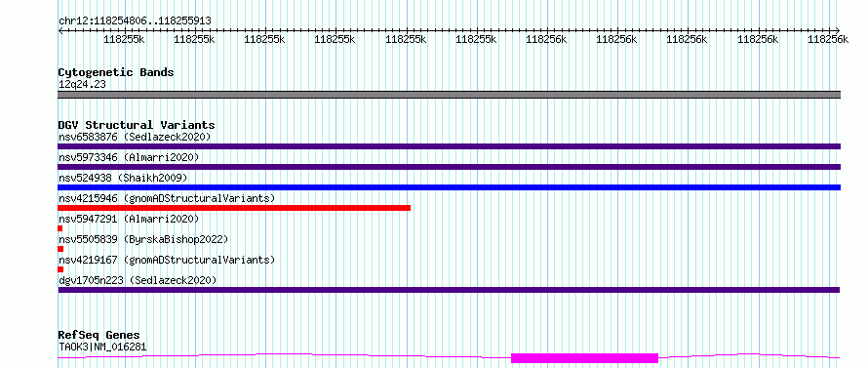868x368 pixels.
Task: Open the RefSeq Genes track title
Action: tap(99, 336)
